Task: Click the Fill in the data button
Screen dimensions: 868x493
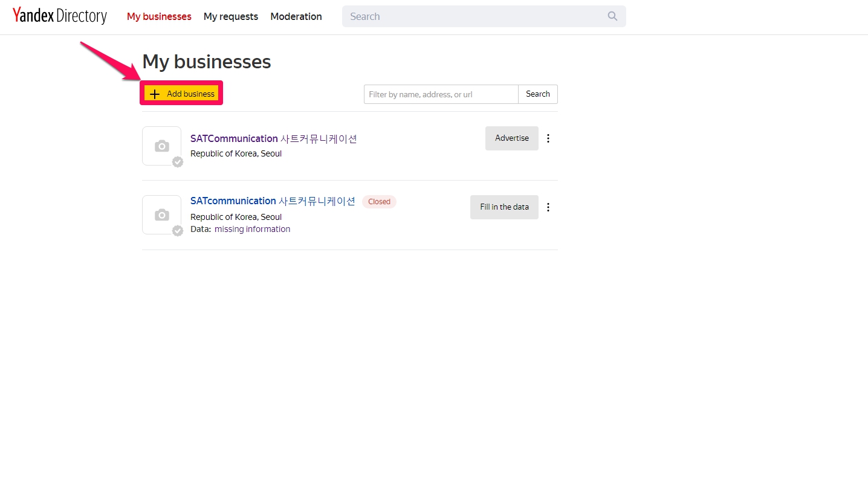Action: coord(504,207)
